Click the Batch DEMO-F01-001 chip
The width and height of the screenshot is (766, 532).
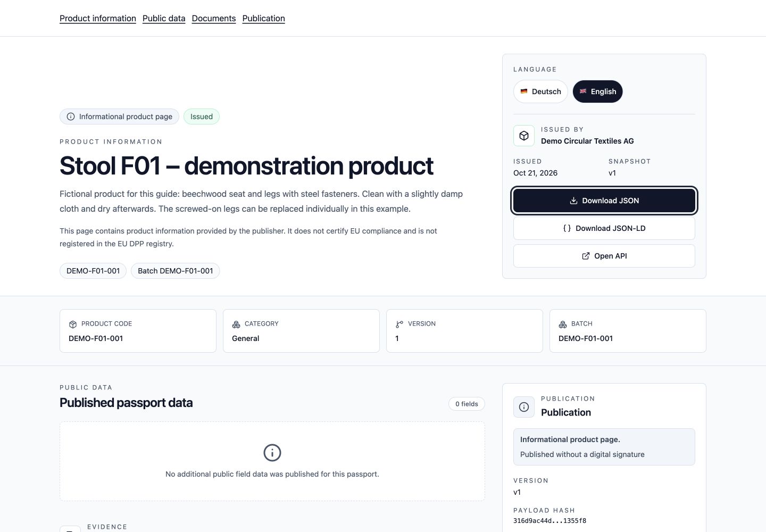pos(176,271)
